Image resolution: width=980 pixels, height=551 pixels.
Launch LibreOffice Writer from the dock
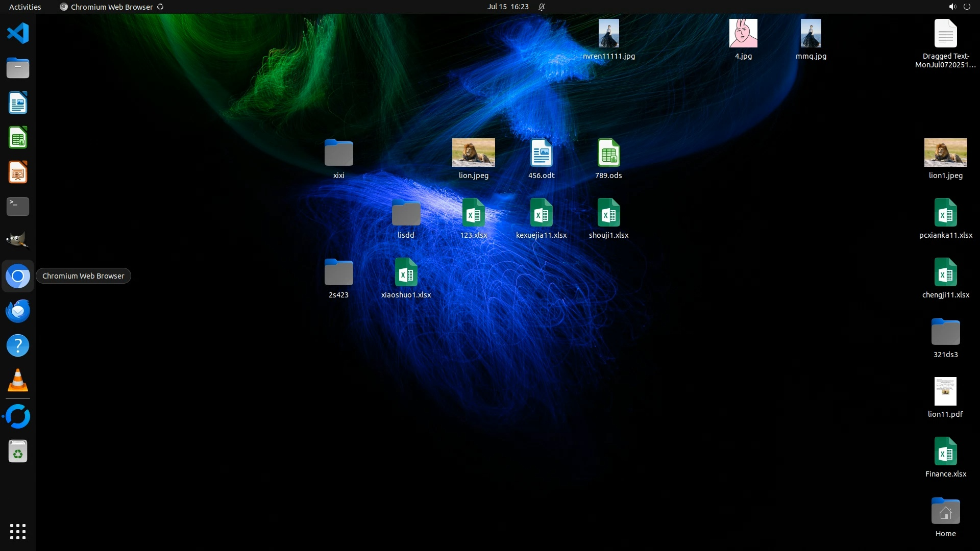pyautogui.click(x=18, y=103)
